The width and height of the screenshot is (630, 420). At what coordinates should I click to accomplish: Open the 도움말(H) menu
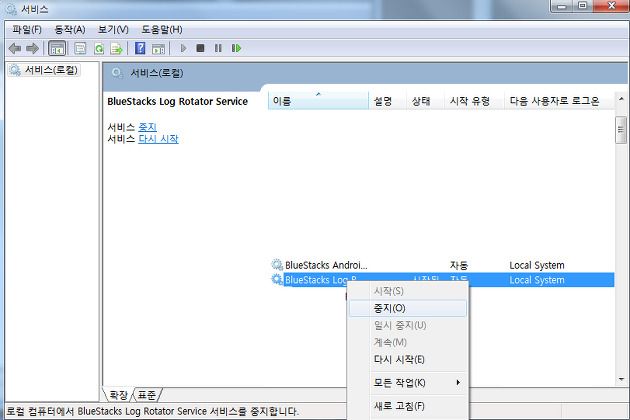(162, 29)
